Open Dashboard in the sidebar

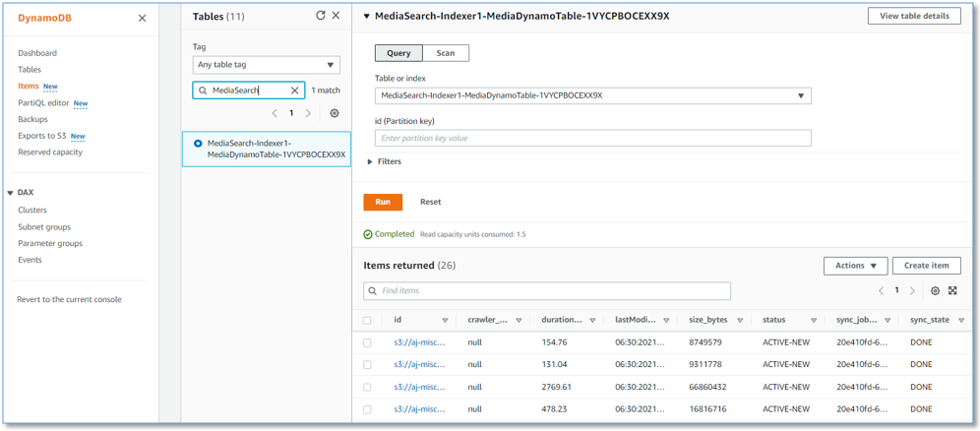(x=37, y=53)
